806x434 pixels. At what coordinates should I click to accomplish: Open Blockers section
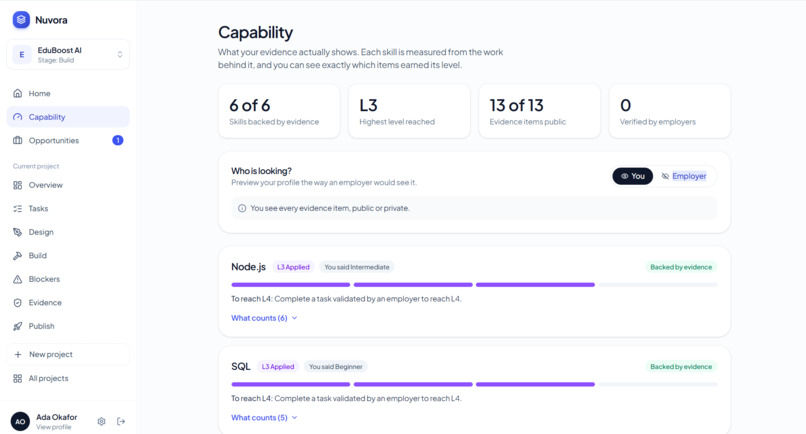tap(68, 279)
